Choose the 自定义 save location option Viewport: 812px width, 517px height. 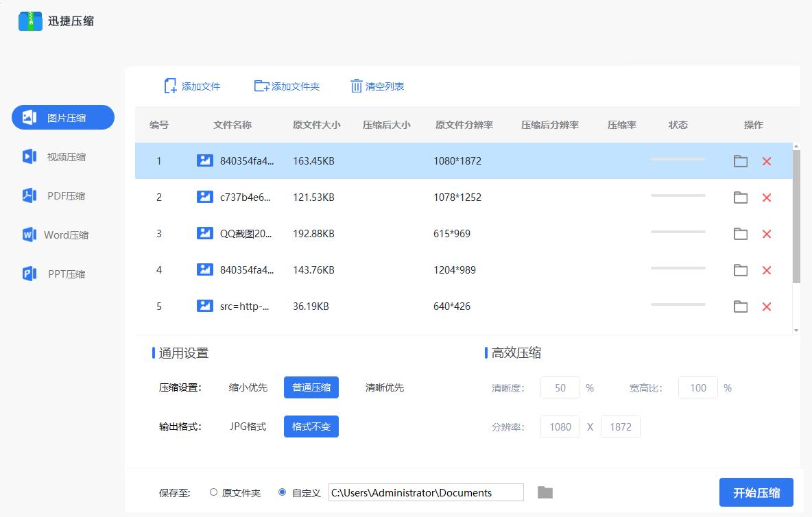click(x=282, y=492)
